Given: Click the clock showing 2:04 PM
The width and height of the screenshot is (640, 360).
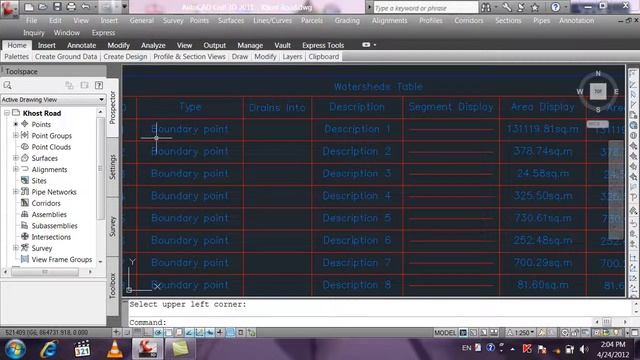Looking at the screenshot, I should 613,344.
